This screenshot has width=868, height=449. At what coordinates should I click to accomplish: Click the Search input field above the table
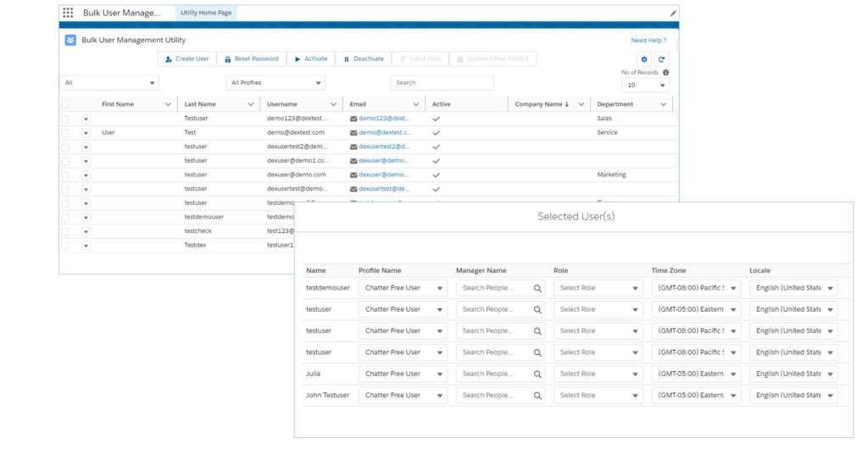point(442,83)
